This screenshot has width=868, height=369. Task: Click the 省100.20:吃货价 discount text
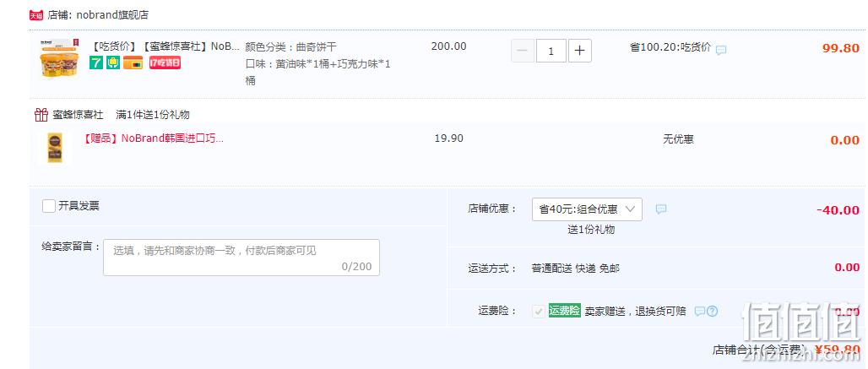click(670, 47)
